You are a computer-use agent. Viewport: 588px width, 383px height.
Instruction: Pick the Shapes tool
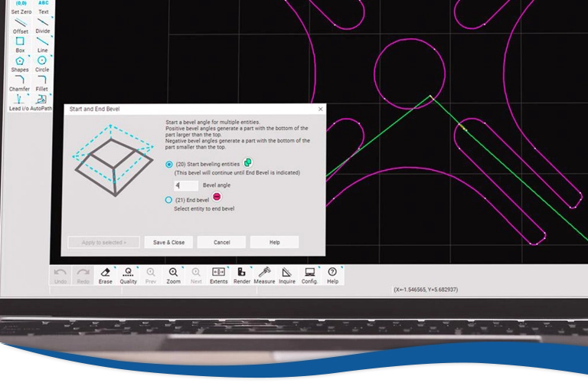pos(20,63)
